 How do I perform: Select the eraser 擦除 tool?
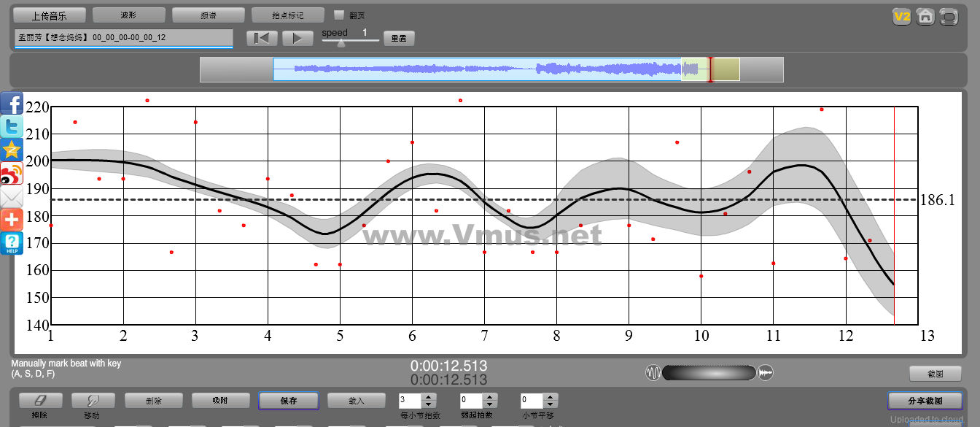(40, 400)
